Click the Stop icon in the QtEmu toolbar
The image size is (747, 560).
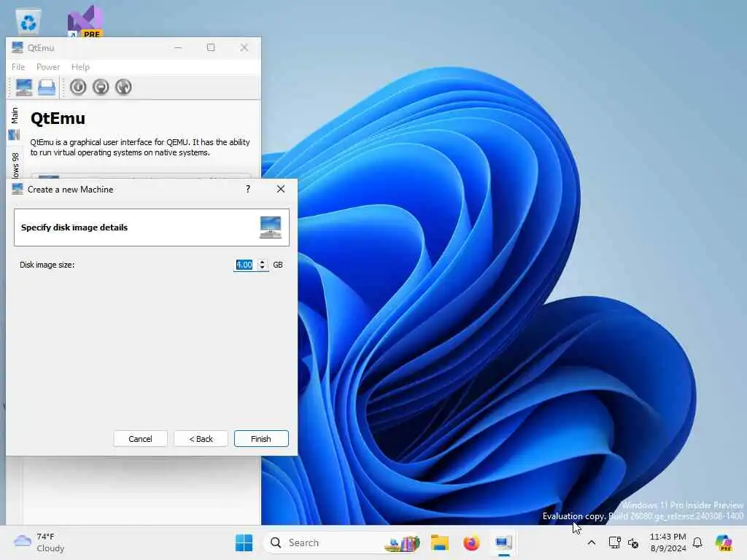point(101,87)
